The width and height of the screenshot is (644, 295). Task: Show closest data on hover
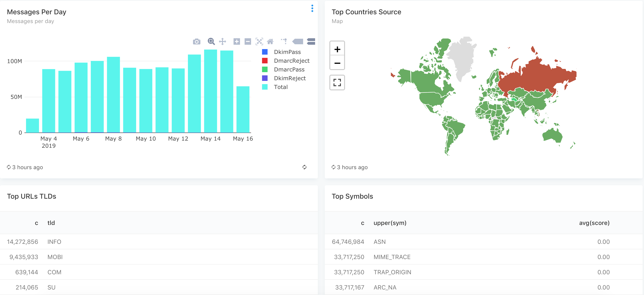(x=298, y=41)
